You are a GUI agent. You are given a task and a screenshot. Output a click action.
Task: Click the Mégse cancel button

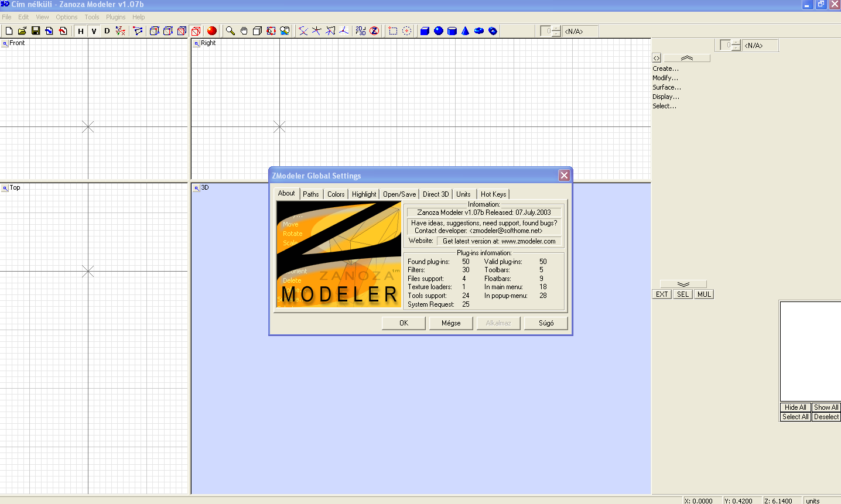coord(451,323)
